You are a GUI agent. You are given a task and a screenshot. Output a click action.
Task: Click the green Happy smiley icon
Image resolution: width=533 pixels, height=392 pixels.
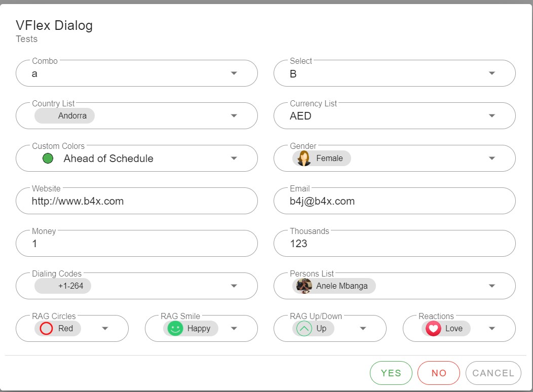(x=175, y=328)
